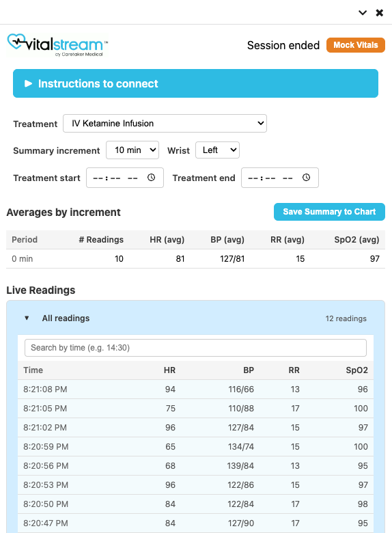
Task: Click the BP value 134/74
Action: click(241, 447)
